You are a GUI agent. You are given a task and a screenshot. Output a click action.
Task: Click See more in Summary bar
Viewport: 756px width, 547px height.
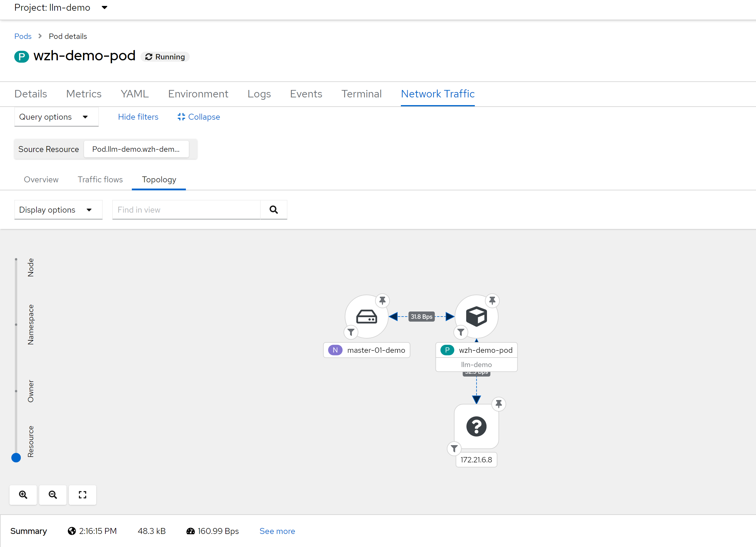[x=277, y=531]
